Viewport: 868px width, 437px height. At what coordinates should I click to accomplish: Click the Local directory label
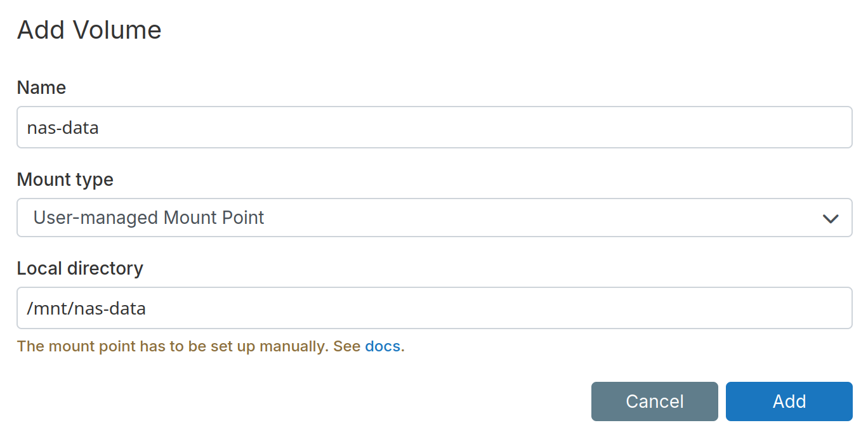pyautogui.click(x=80, y=268)
